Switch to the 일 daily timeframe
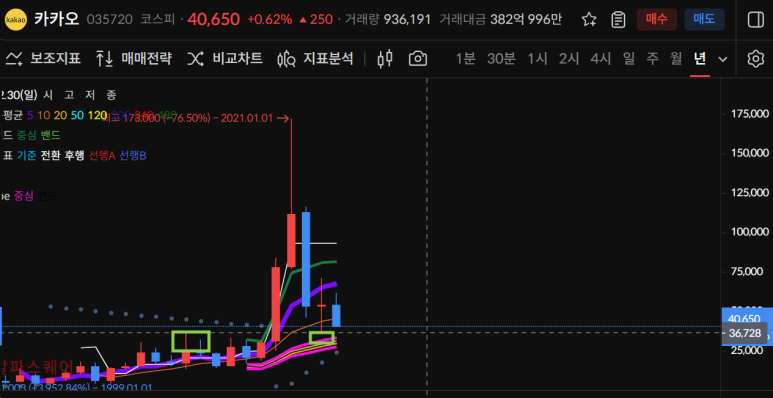This screenshot has height=398, width=773. coord(629,59)
